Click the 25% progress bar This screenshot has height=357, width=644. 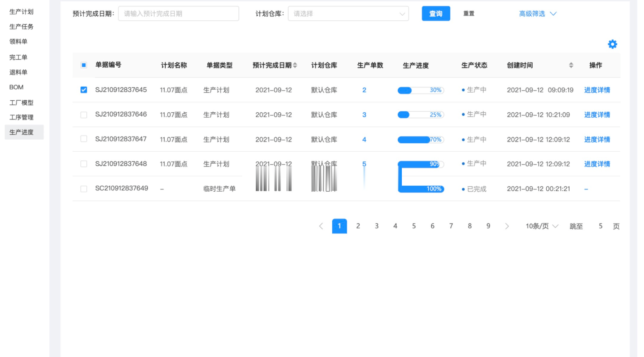(421, 115)
